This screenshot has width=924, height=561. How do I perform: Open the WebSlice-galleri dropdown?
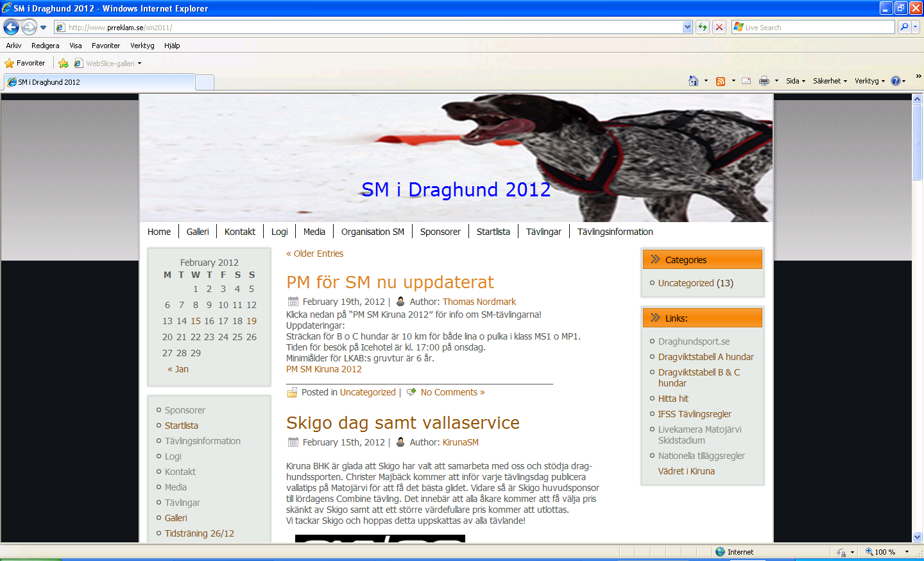click(x=108, y=63)
